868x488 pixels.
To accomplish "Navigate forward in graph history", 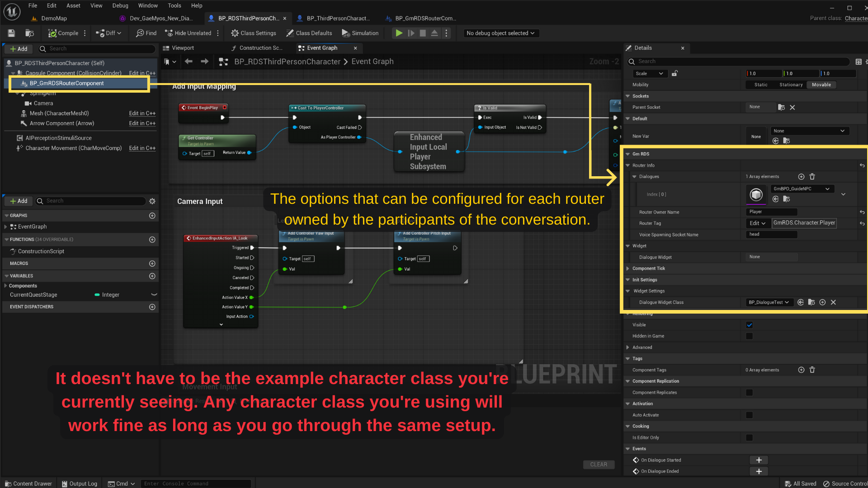I will [x=204, y=61].
